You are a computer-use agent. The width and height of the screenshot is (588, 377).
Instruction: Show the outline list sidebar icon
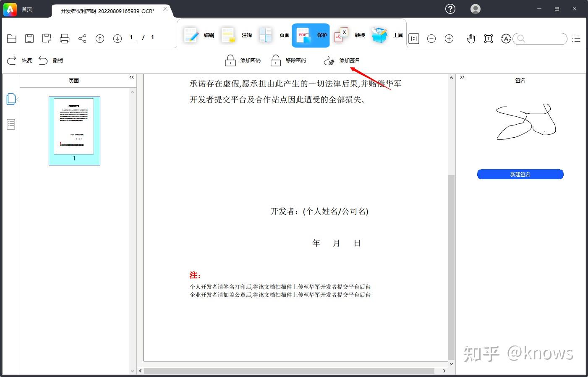11,124
